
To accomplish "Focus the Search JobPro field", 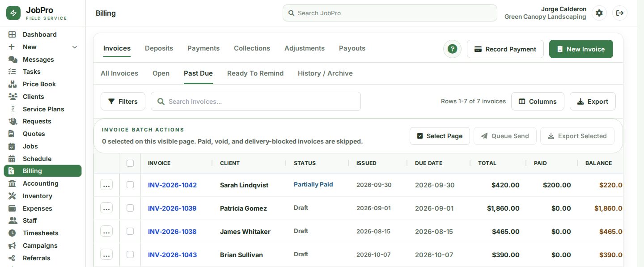I will [x=390, y=13].
